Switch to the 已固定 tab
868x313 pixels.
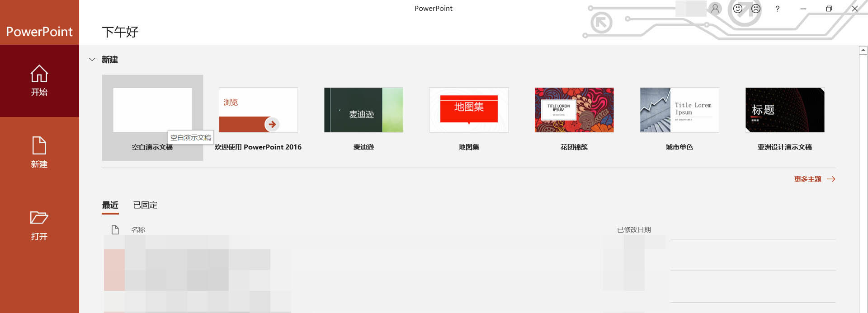pos(145,205)
